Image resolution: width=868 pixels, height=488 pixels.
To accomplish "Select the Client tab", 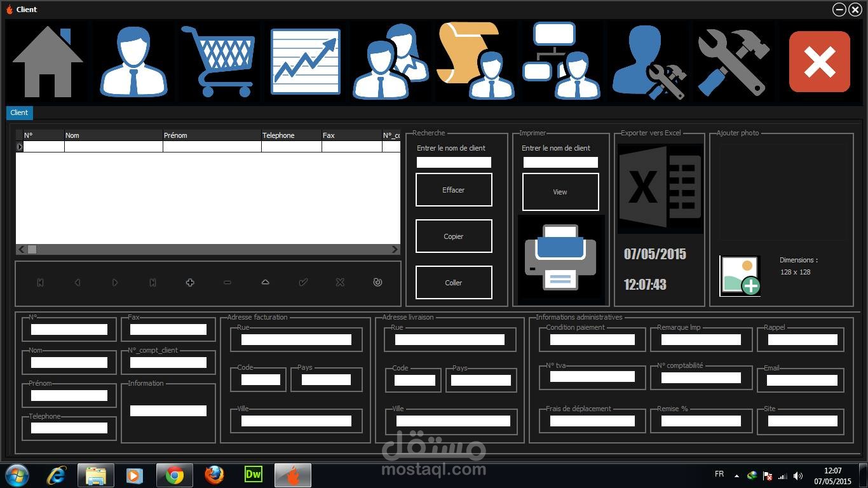I will (x=19, y=112).
